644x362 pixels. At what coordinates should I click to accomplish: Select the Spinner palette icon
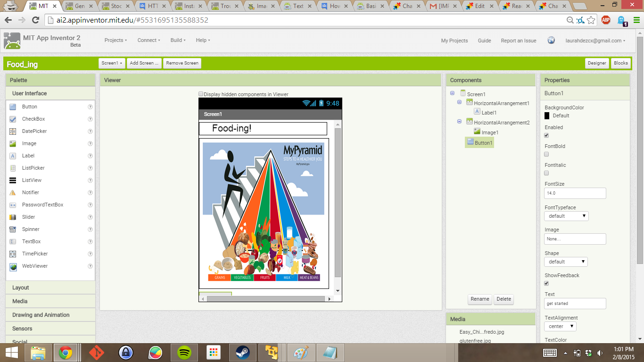point(13,230)
